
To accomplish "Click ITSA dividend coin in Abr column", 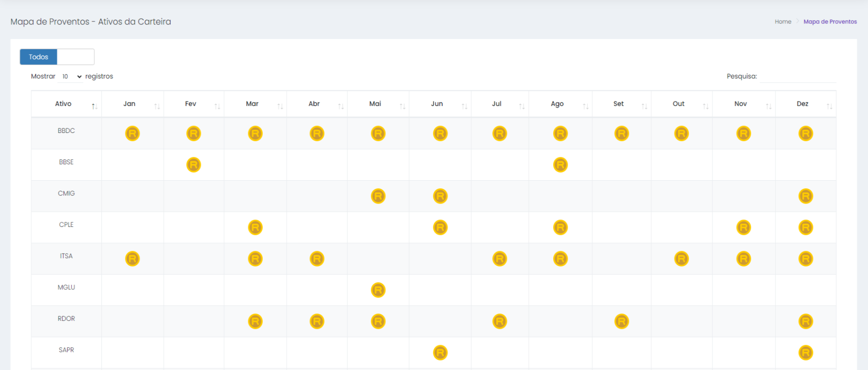I will click(x=317, y=259).
